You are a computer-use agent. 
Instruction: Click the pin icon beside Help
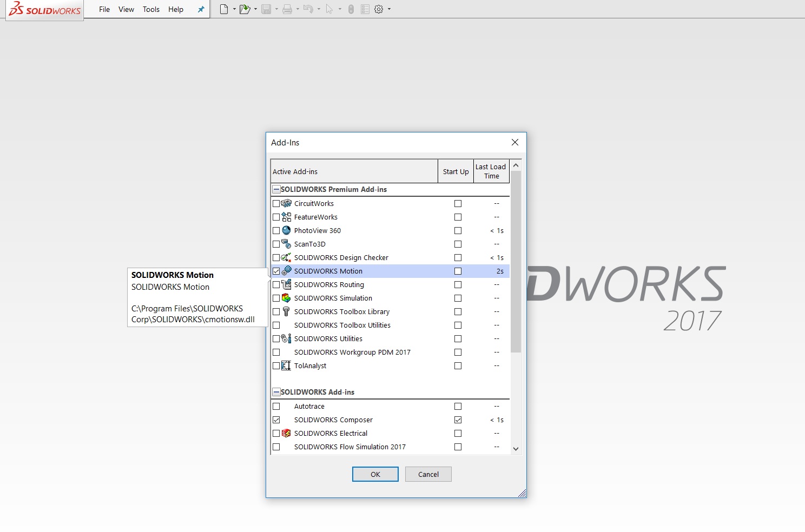coord(201,9)
